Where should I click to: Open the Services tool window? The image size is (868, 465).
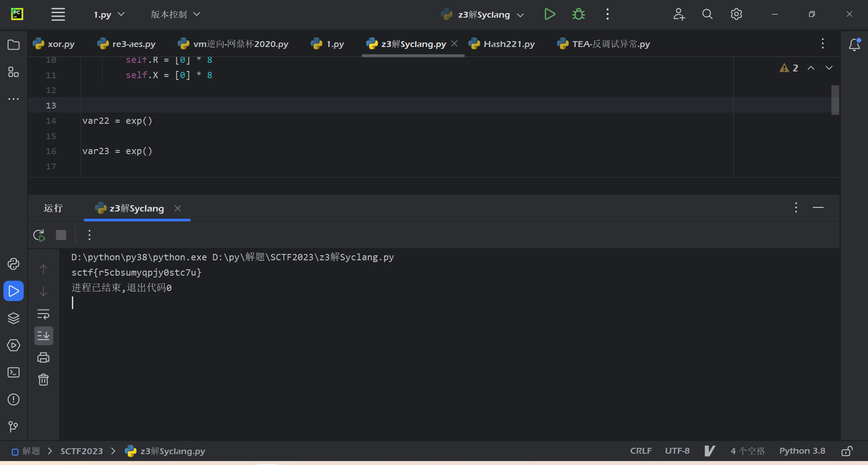click(14, 345)
